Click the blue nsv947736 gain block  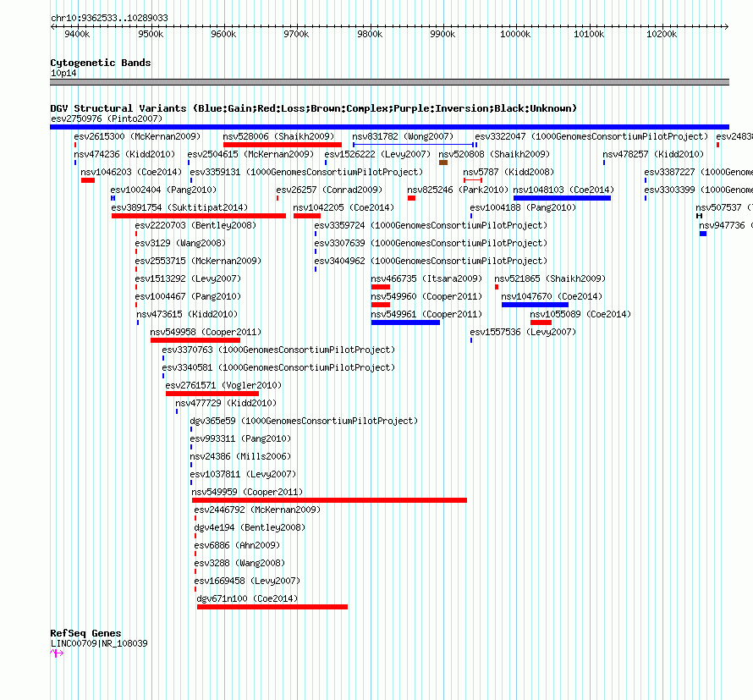pyautogui.click(x=703, y=234)
